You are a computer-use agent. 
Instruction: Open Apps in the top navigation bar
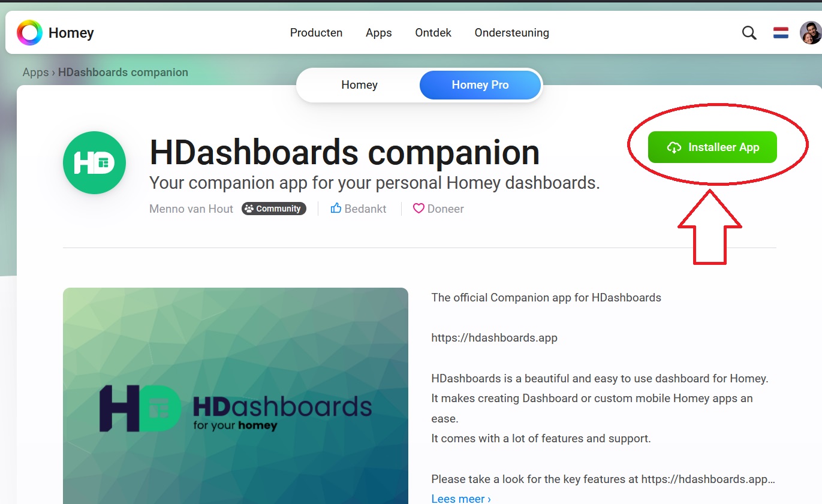[378, 33]
